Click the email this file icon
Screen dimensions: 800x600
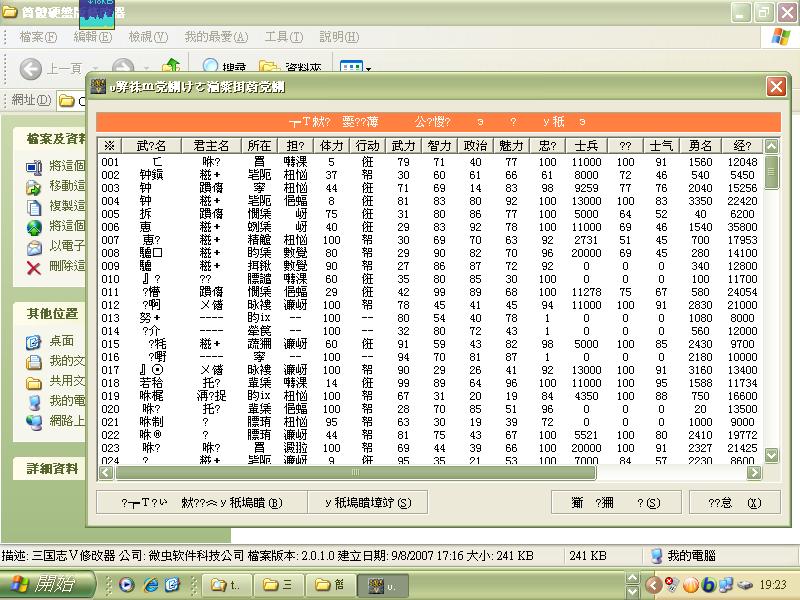point(34,247)
